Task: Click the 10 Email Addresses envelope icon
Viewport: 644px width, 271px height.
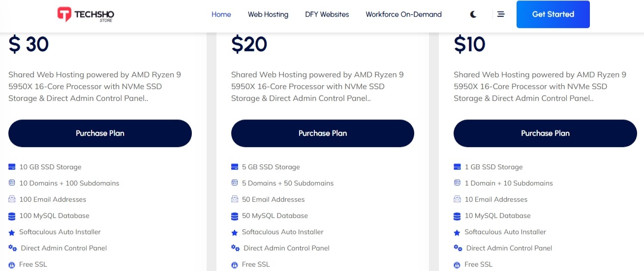Action: [457, 199]
